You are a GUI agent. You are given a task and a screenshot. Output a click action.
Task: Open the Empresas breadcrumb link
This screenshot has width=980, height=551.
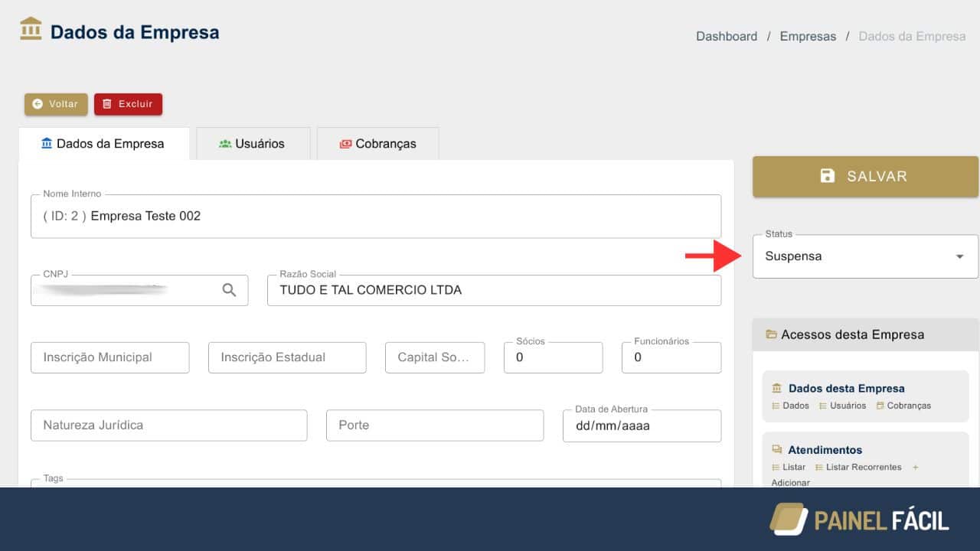808,36
